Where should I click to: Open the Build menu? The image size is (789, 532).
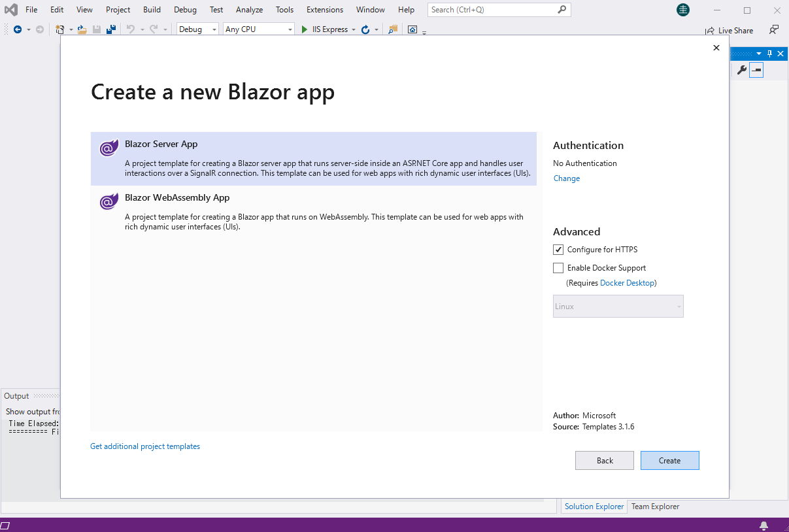coord(151,9)
